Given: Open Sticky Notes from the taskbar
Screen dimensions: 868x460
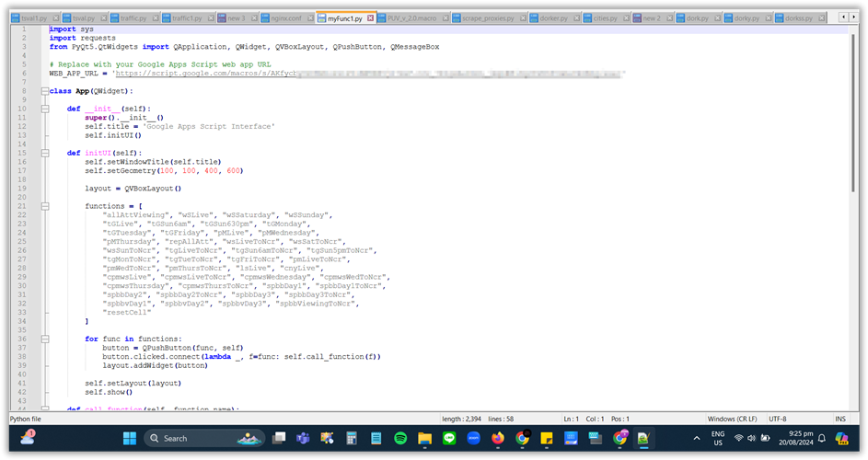Looking at the screenshot, I should point(547,439).
